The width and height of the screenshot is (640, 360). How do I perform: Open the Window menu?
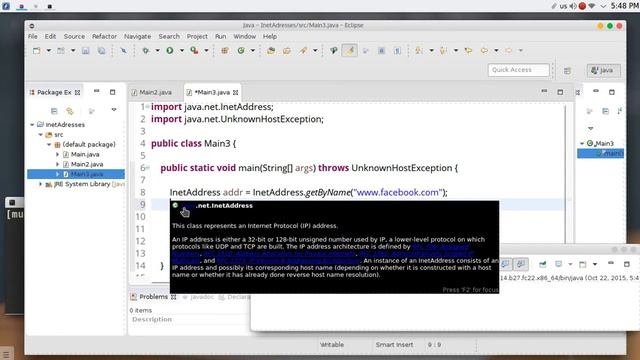click(244, 36)
